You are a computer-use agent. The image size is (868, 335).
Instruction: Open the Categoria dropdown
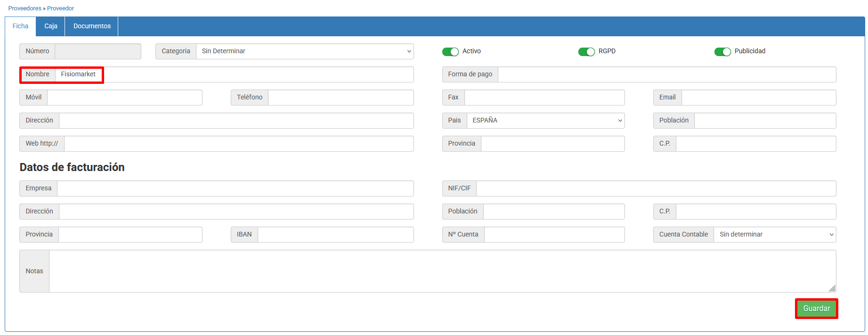(304, 51)
